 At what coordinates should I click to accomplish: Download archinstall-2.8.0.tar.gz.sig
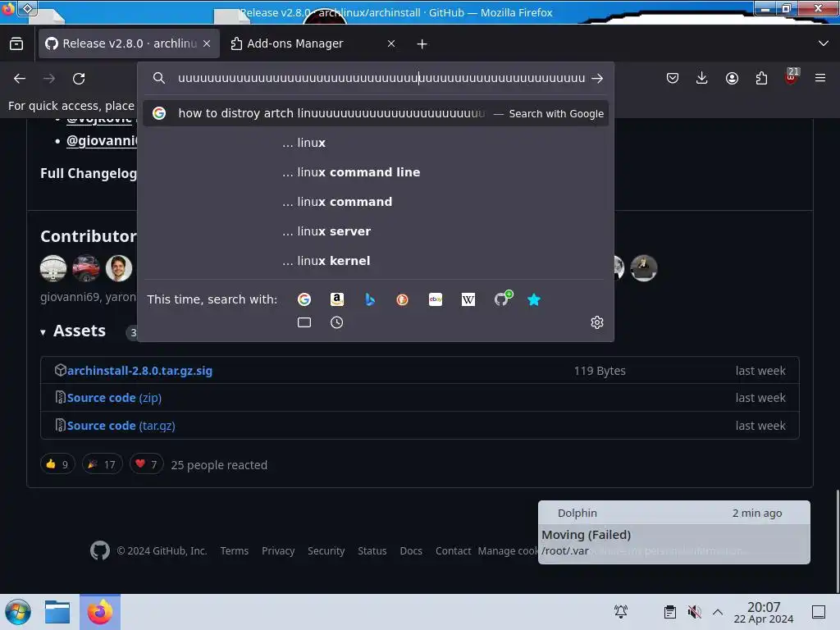point(139,370)
